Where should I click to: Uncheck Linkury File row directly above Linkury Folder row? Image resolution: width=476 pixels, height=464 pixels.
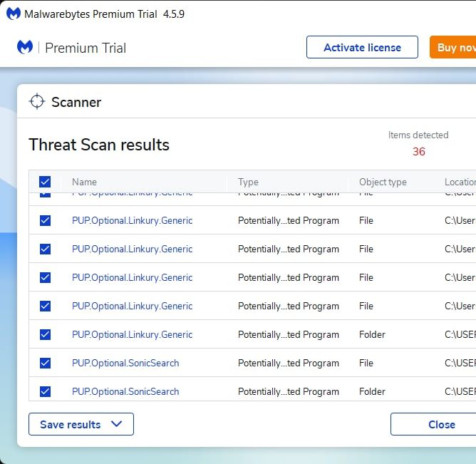click(45, 306)
